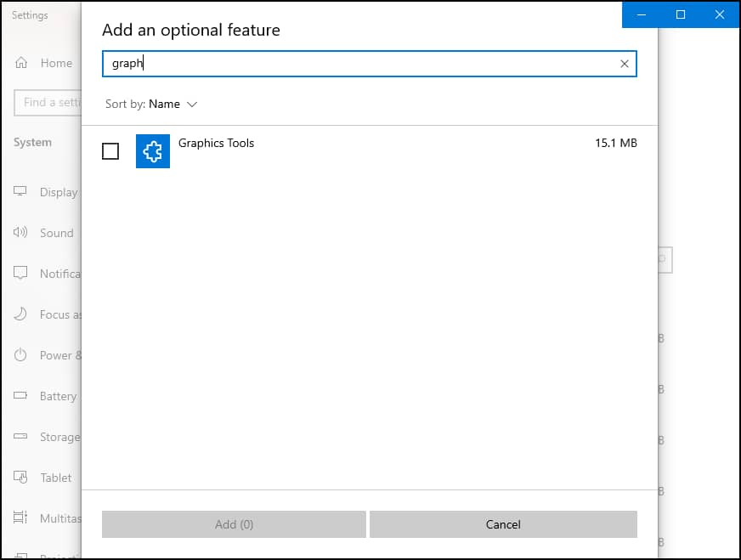741x560 pixels.
Task: Click the System heading in sidebar
Action: [32, 142]
